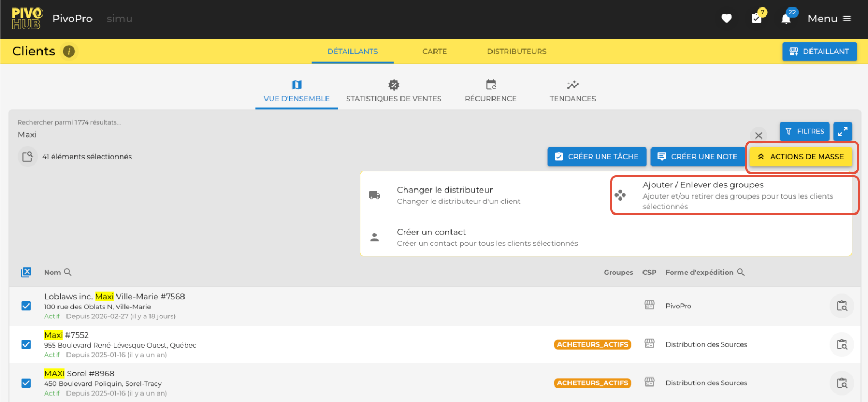The width and height of the screenshot is (868, 402).
Task: Choose Ajouter / Enlever des groupes
Action: click(x=735, y=195)
